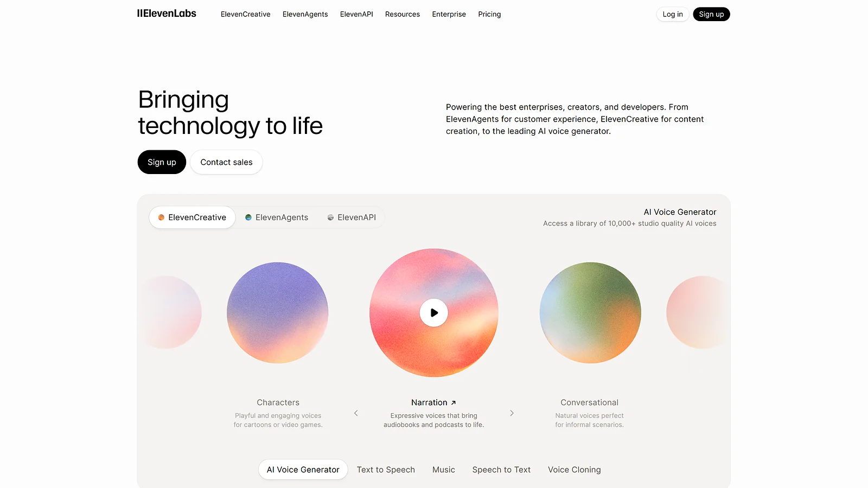Click the hero Sign up button
The height and width of the screenshot is (488, 868).
[162, 162]
